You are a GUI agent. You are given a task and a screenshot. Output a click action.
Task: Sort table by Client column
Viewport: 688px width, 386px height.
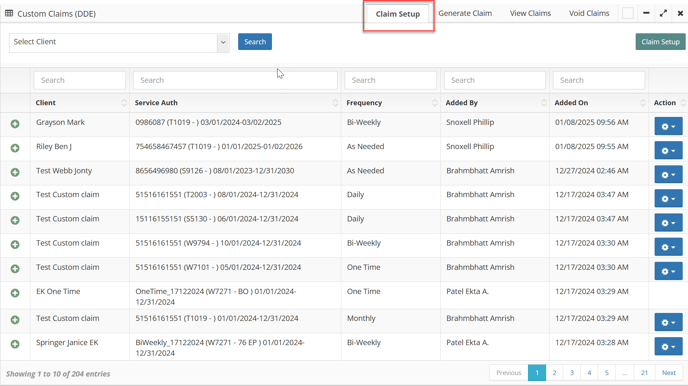[x=80, y=103]
